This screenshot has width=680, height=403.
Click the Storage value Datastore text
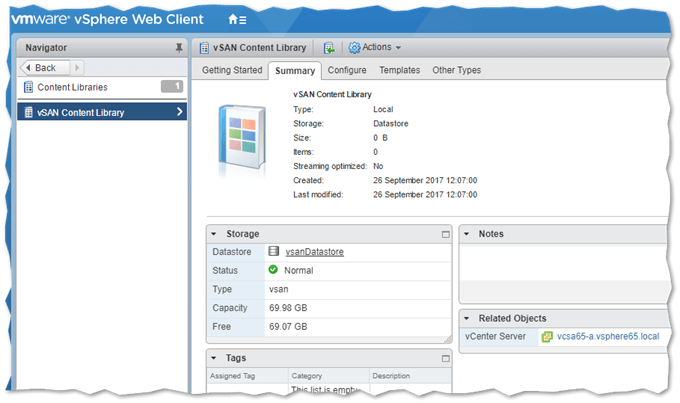(391, 124)
